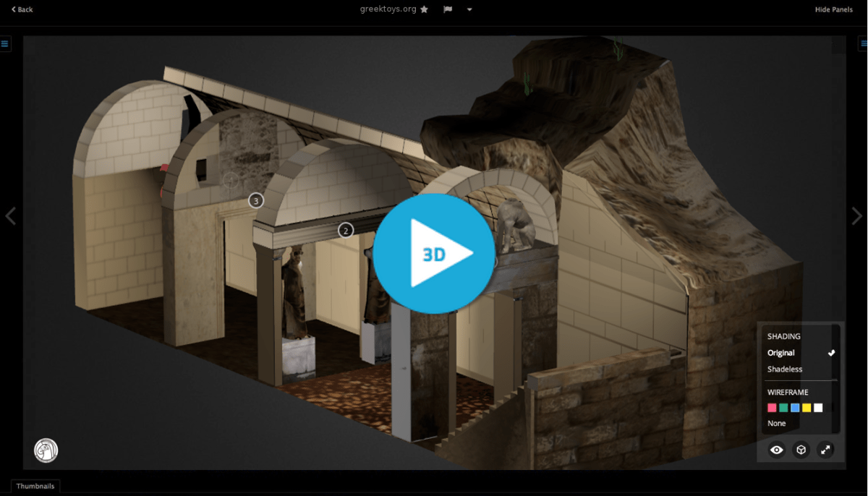Go to previous model with left arrow
868x496 pixels.
11,216
